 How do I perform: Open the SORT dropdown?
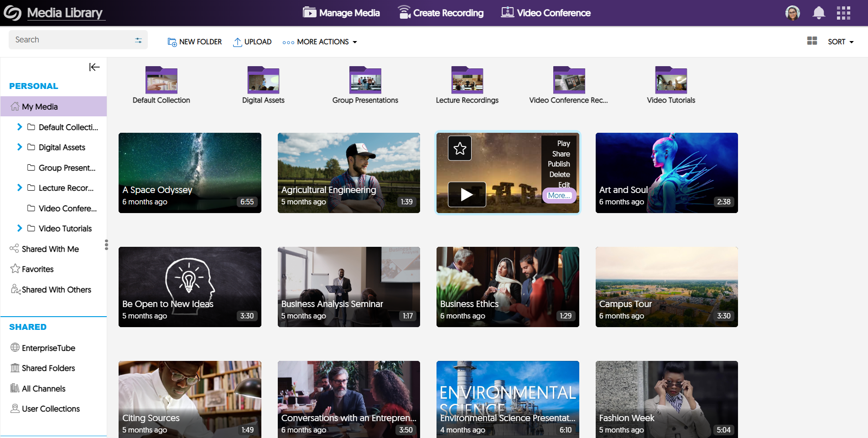(x=841, y=42)
